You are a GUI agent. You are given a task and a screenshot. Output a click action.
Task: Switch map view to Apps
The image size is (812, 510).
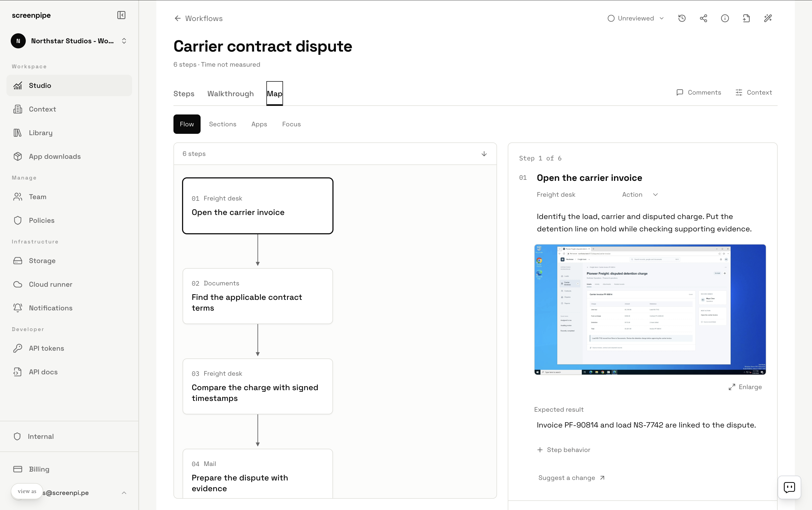click(259, 124)
